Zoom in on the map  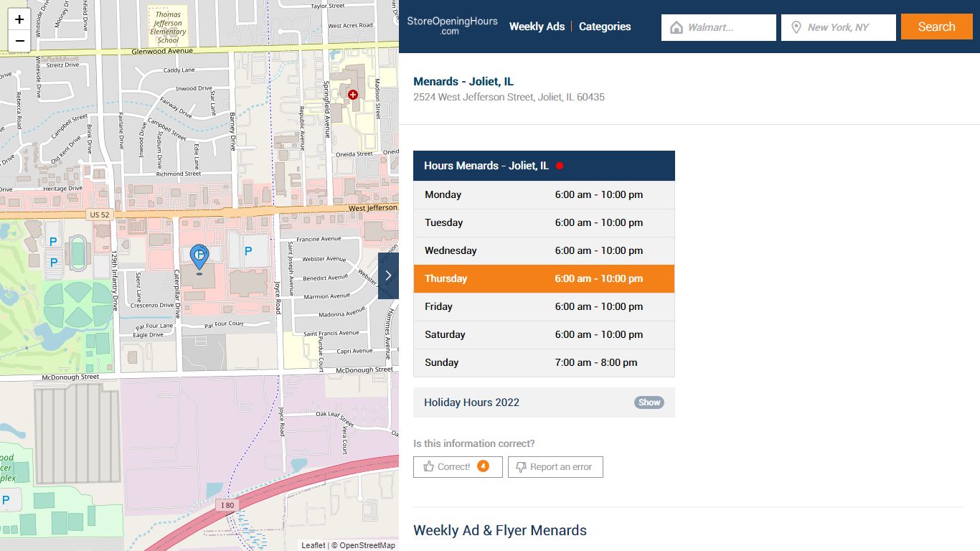tap(19, 19)
